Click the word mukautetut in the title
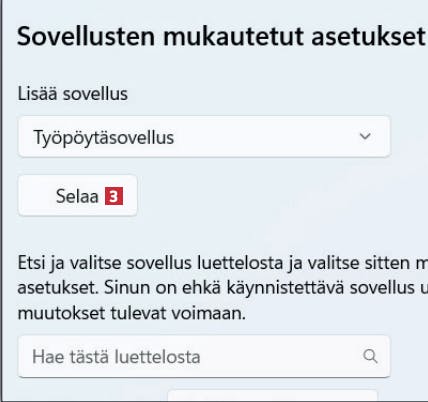This screenshot has height=402, width=428. point(233,36)
